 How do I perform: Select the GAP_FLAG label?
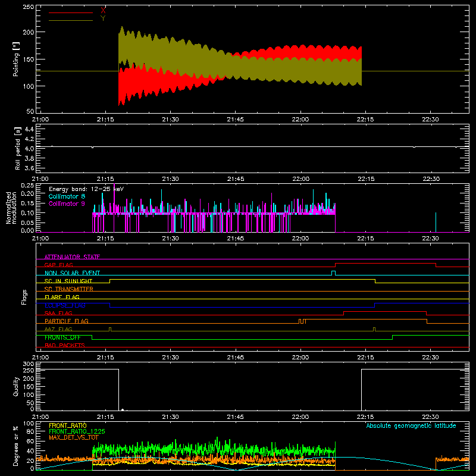[x=58, y=265]
